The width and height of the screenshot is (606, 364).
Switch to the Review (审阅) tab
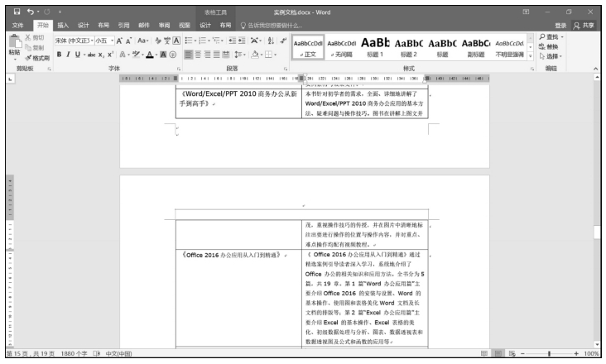click(164, 26)
